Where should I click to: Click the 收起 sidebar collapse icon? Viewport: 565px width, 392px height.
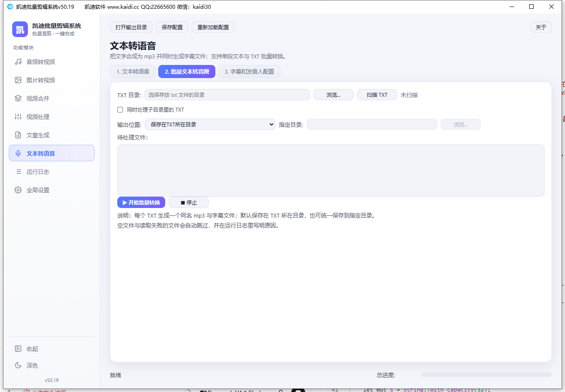[x=18, y=349]
